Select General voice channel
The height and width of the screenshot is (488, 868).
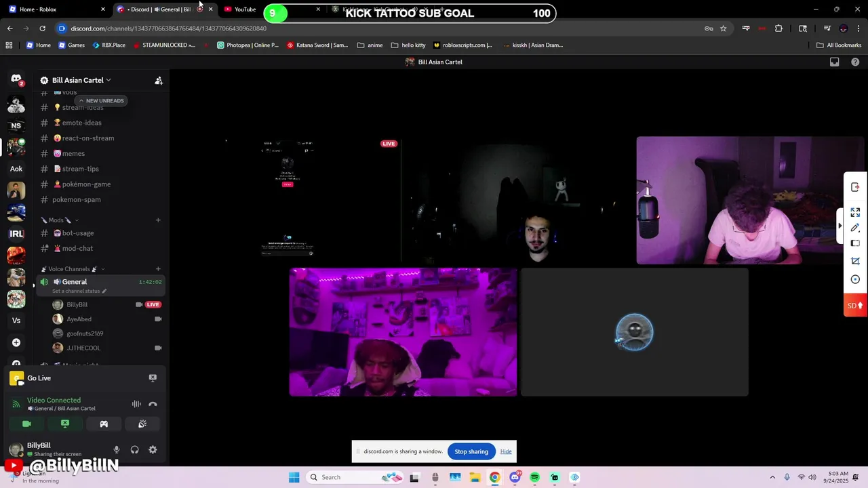[x=100, y=285]
